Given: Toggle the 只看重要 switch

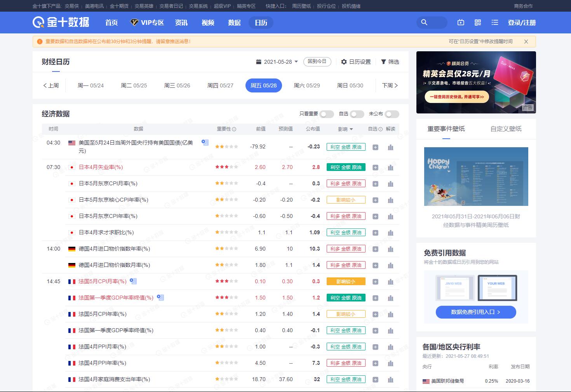Looking at the screenshot, I should click(x=327, y=114).
